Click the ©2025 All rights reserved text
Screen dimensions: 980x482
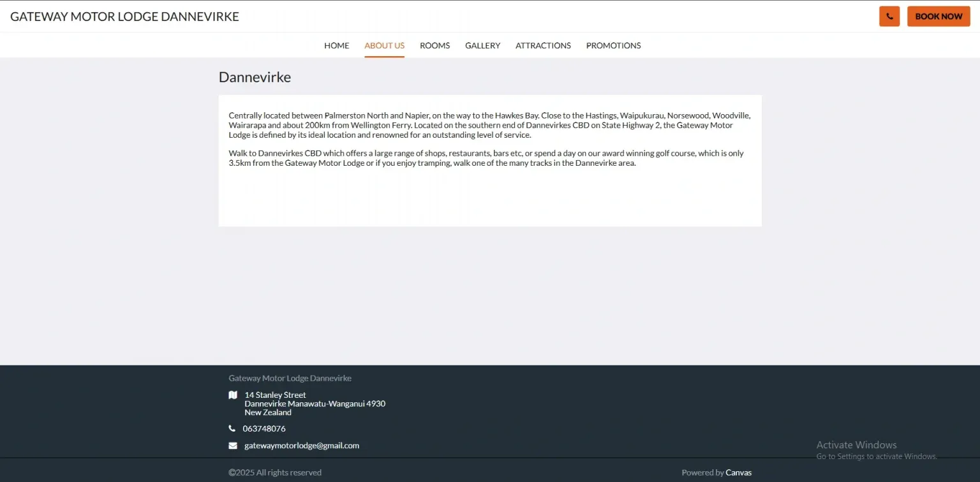275,472
